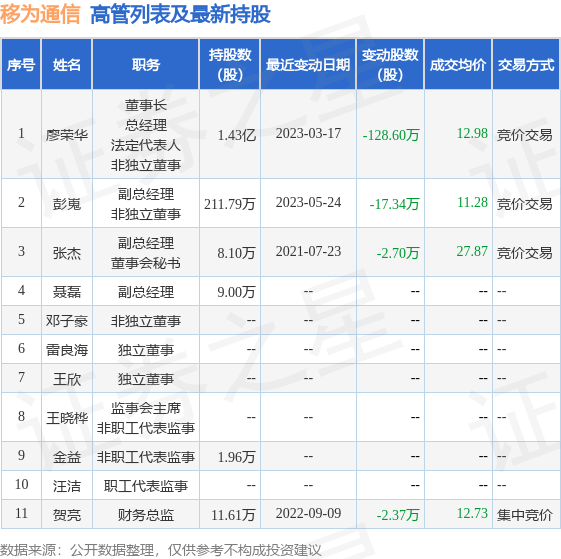Click the position 财务总监

[146, 515]
